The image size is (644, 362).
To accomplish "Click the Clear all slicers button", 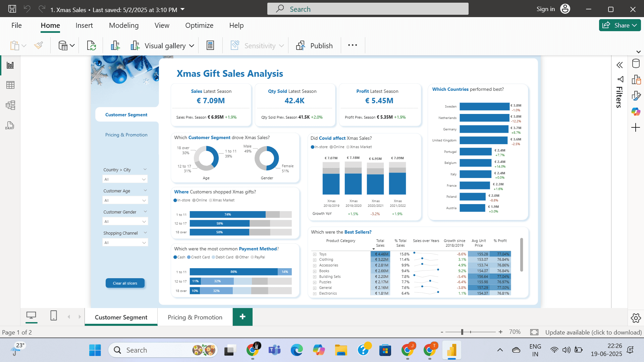I will coord(125,283).
